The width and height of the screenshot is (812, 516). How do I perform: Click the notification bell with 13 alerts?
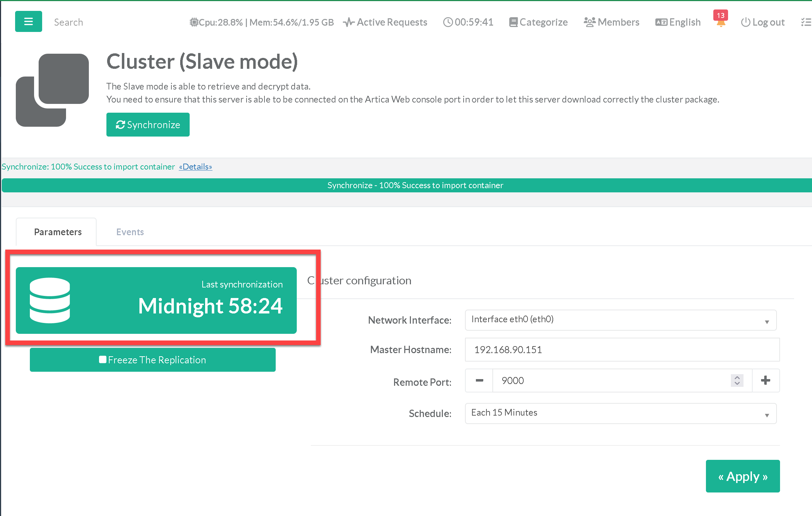(x=721, y=22)
